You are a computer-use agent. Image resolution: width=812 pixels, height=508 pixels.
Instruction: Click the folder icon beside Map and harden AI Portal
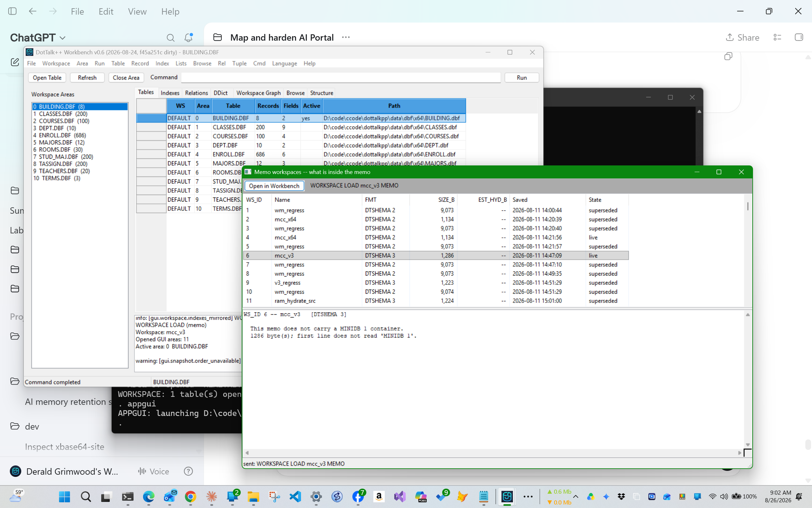217,37
